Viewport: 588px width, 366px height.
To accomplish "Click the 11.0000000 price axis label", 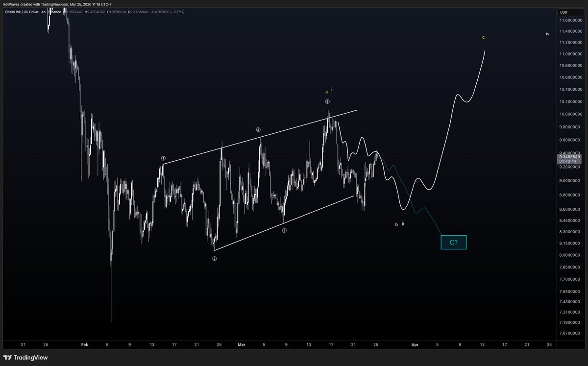I will pyautogui.click(x=570, y=54).
